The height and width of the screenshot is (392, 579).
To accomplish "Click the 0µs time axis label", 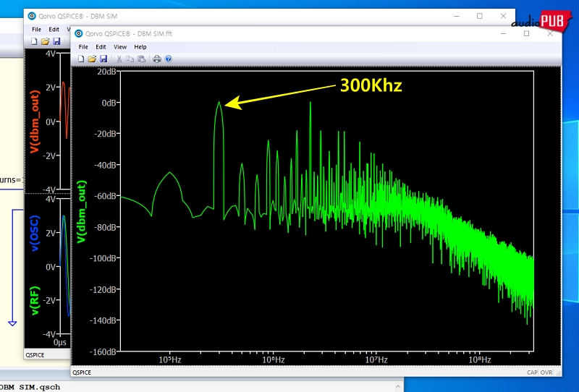I will (x=60, y=342).
